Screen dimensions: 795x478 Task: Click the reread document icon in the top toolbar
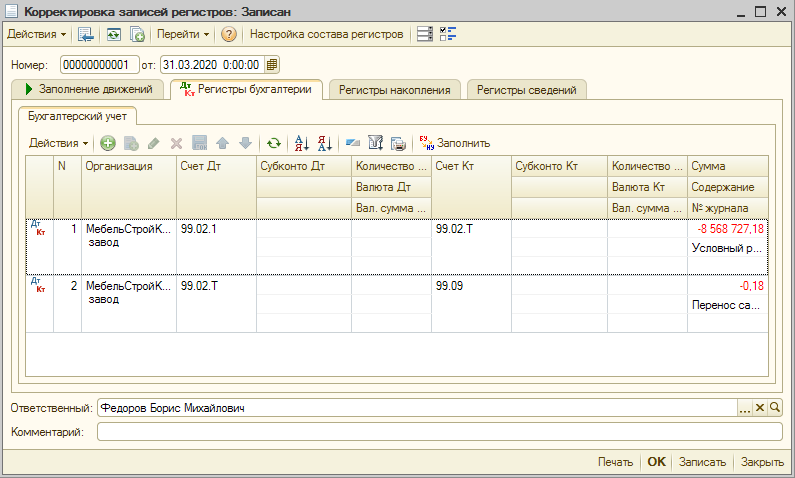114,34
